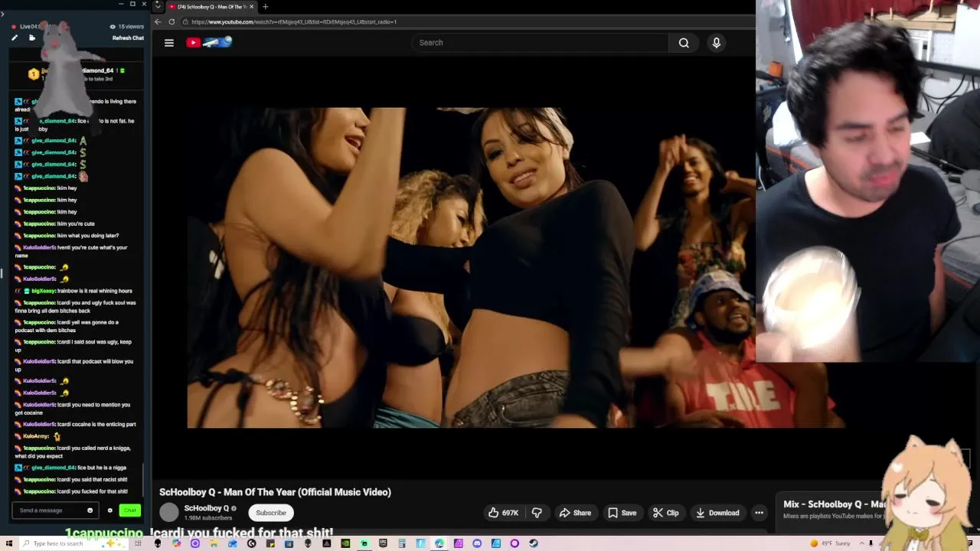Viewport: 980px width, 551px height.
Task: Open the YouTube hamburger guide menu
Action: (169, 43)
